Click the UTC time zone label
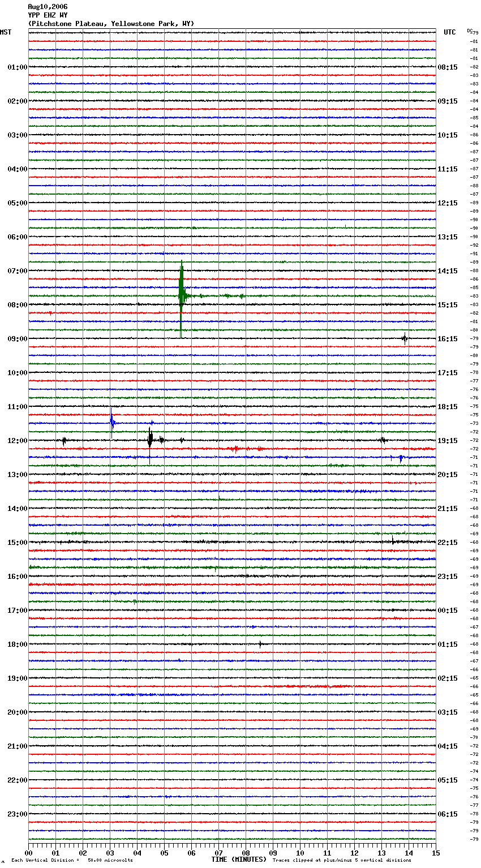 click(x=450, y=32)
